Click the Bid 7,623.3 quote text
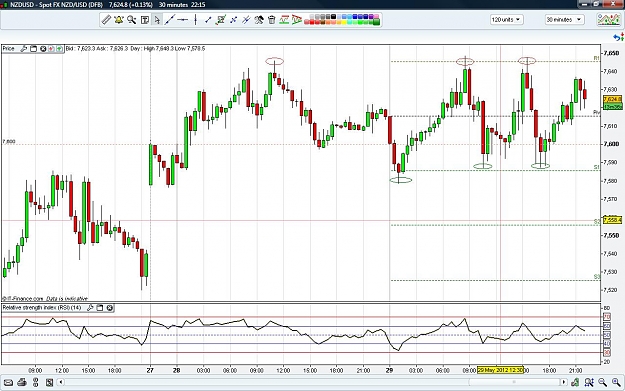This screenshot has width=625, height=391. (x=81, y=49)
